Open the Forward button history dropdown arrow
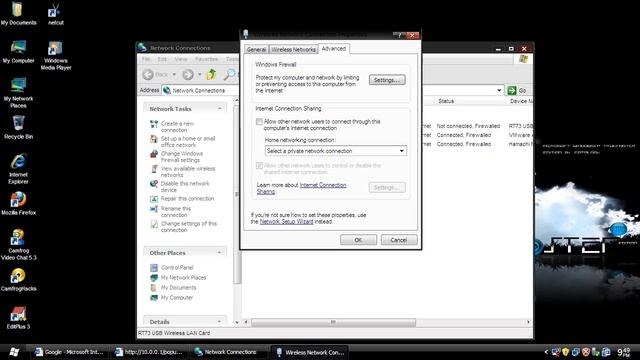 pyautogui.click(x=200, y=74)
